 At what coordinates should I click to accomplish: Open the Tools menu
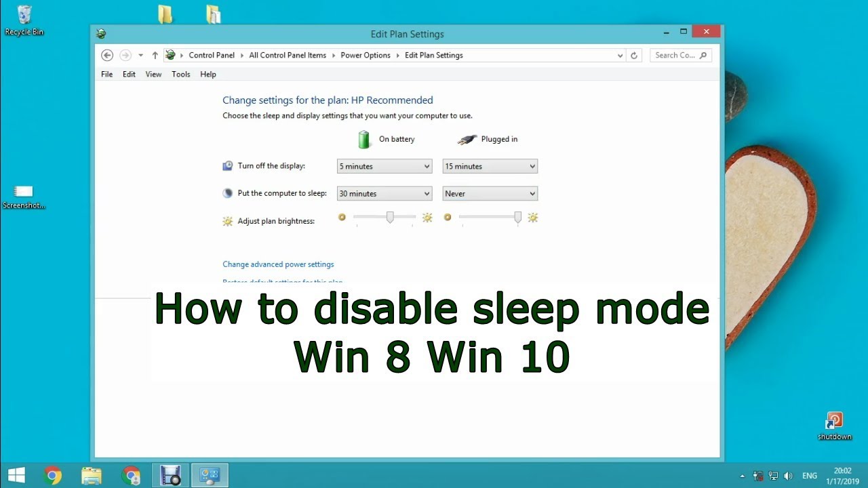[181, 75]
